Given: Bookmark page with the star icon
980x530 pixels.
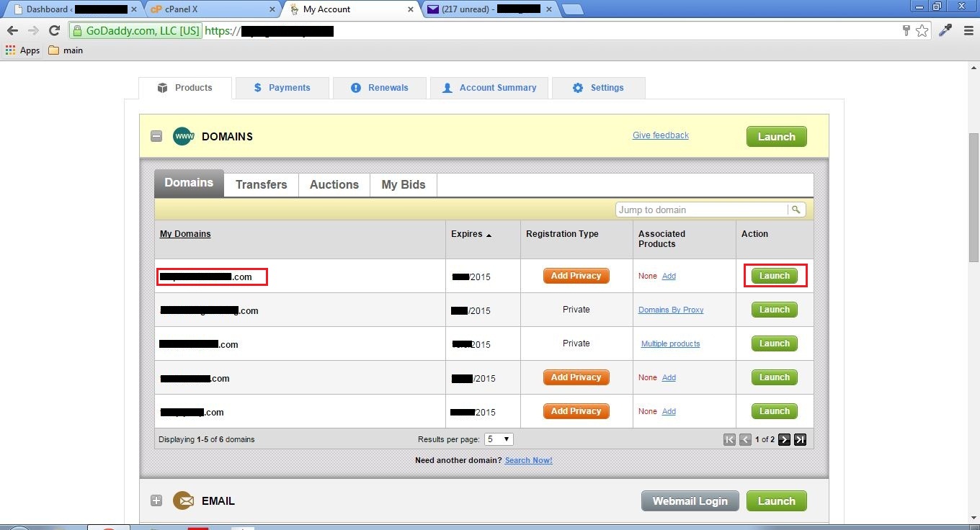Looking at the screenshot, I should 922,31.
